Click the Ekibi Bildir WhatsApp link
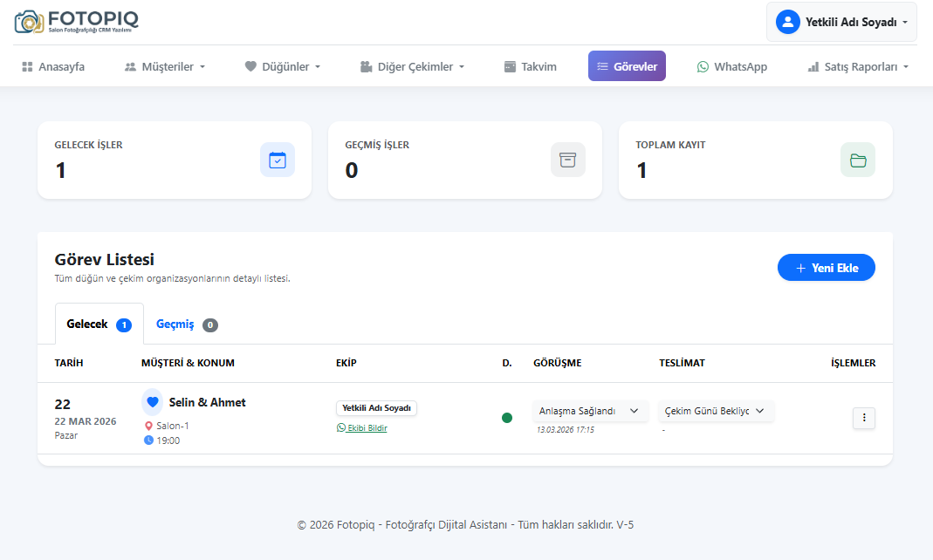933x560 pixels. coord(362,428)
